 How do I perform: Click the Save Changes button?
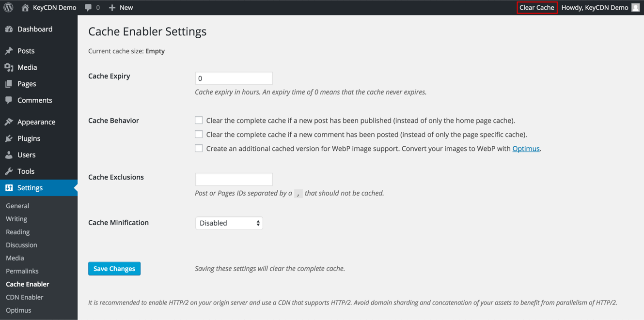114,268
